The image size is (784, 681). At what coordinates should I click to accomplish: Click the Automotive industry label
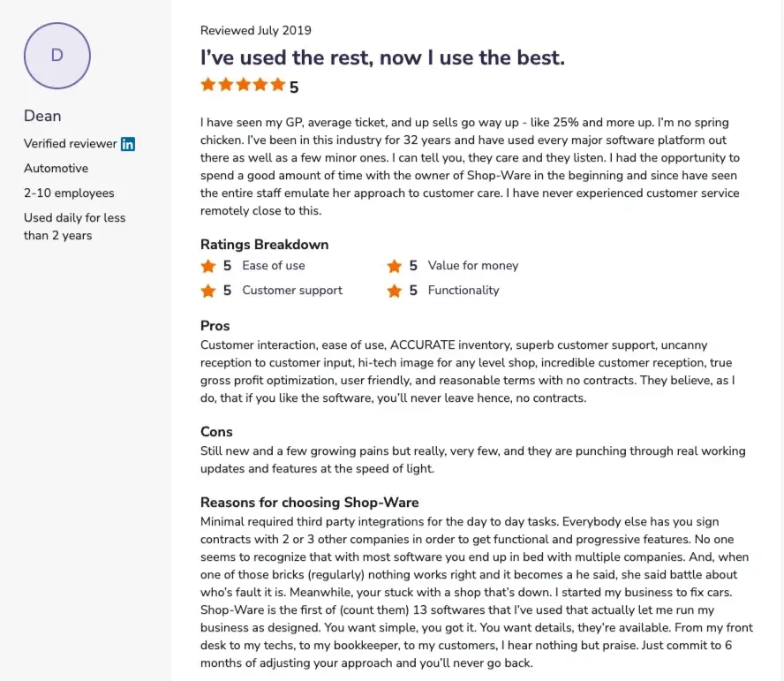(56, 169)
